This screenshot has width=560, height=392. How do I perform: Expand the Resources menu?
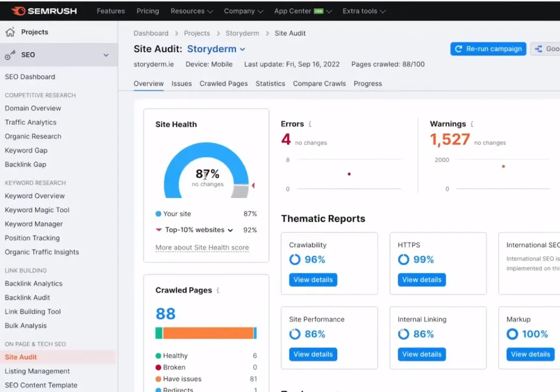click(x=192, y=11)
